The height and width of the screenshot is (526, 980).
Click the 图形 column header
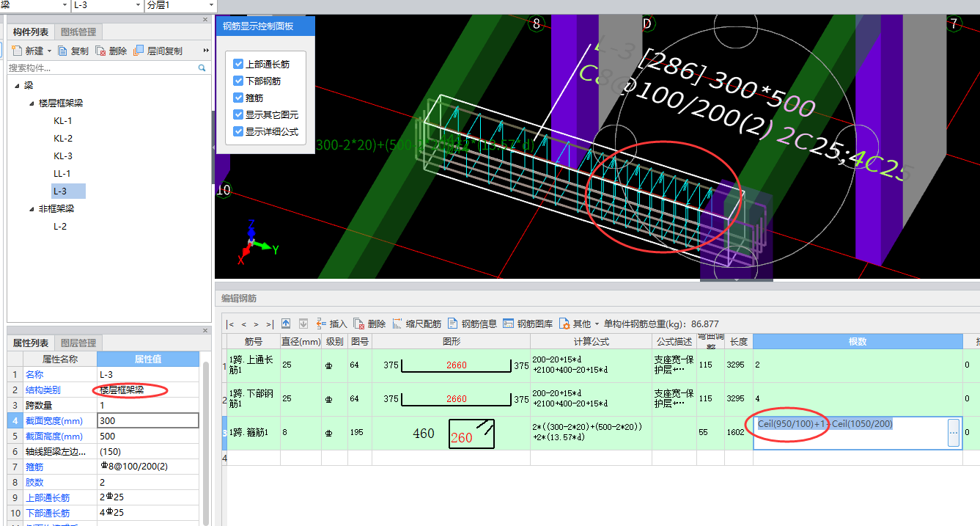(x=451, y=341)
